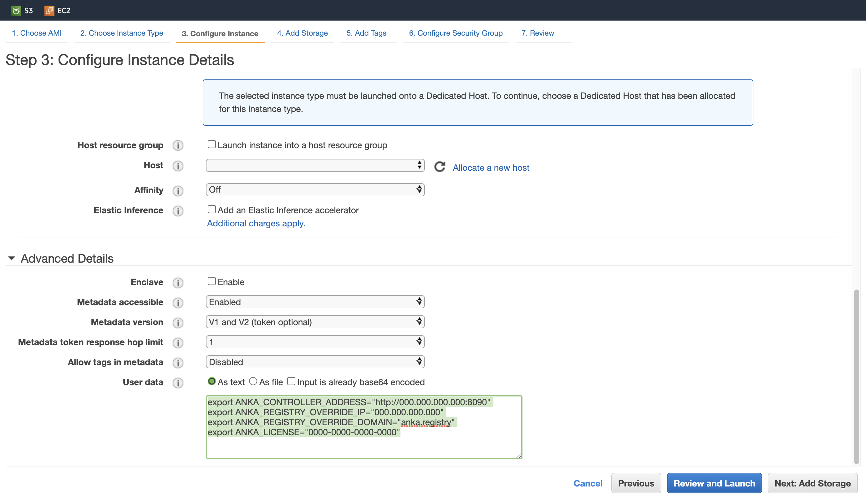
Task: Click the refresh icon next to Host
Action: coord(440,167)
